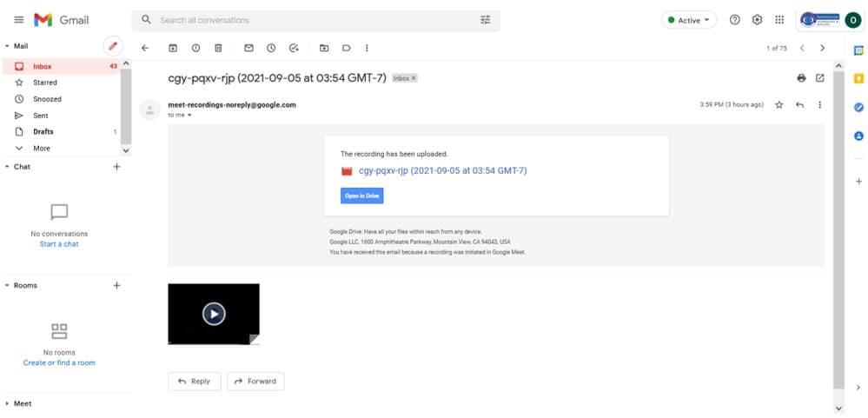This screenshot has height=418, width=868.
Task: Open Contacts in side panel
Action: click(858, 136)
